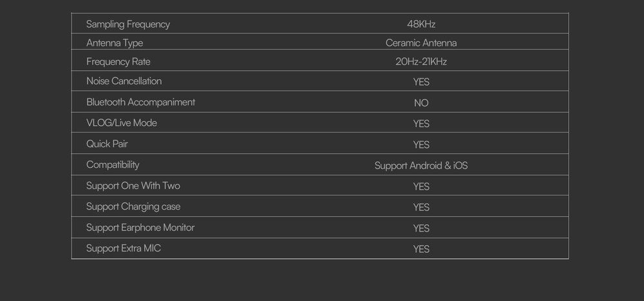The height and width of the screenshot is (301, 644).
Task: Click the Support One With Two label
Action: (133, 186)
